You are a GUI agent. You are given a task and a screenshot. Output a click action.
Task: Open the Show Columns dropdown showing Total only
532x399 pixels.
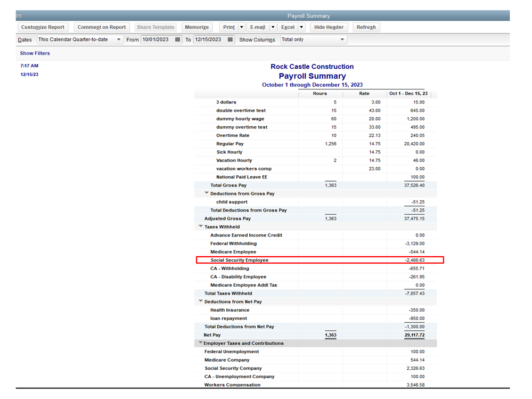343,39
